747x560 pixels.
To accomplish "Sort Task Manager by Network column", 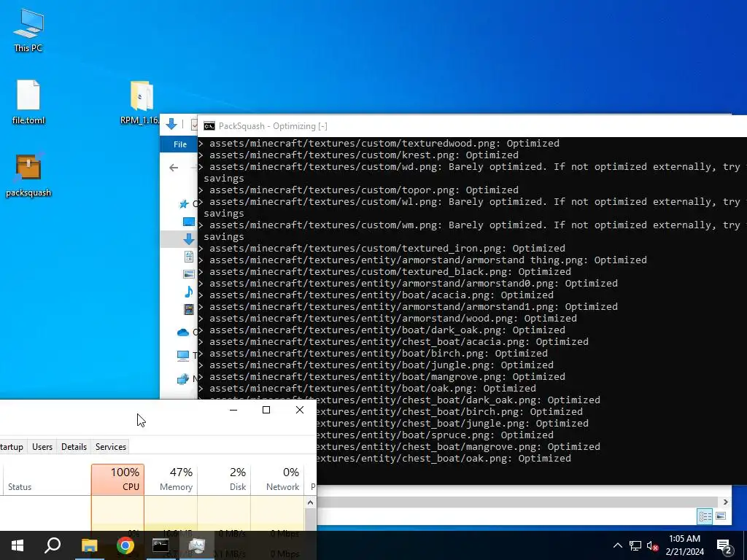I will pos(278,480).
